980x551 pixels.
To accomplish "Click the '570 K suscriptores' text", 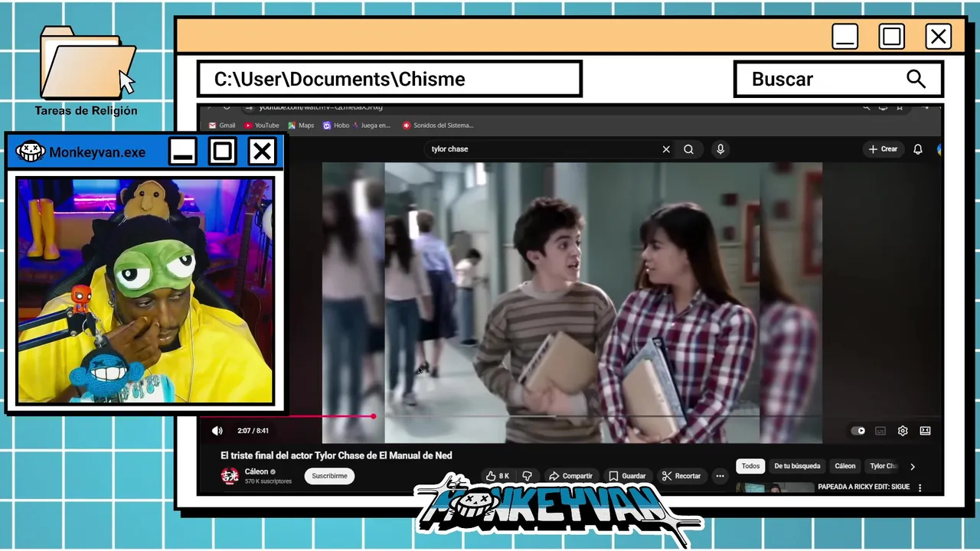I will [269, 482].
